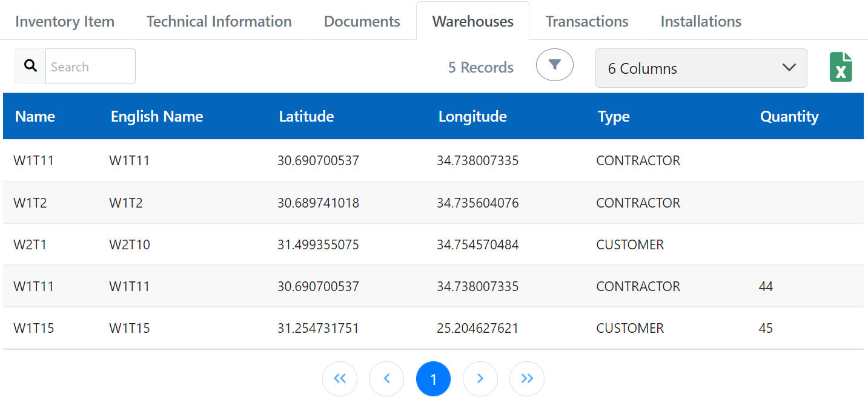The width and height of the screenshot is (868, 400).
Task: Click the Quantity column header
Action: coord(789,116)
